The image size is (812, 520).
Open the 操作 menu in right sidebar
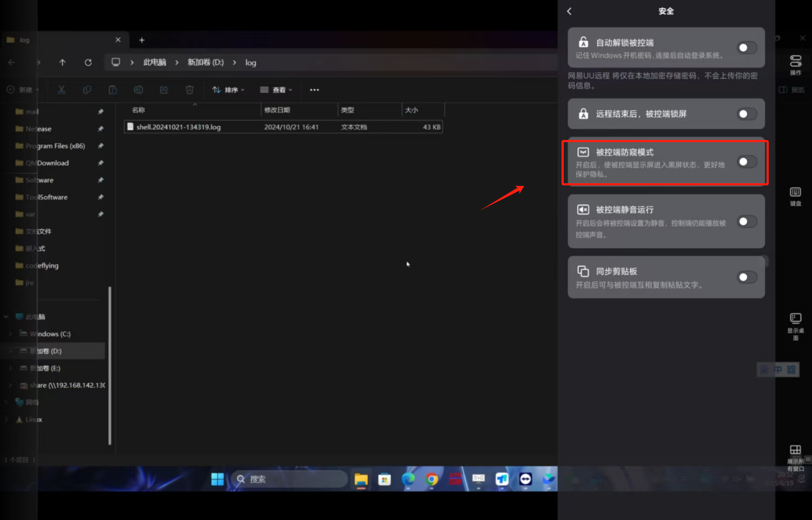[x=795, y=65]
